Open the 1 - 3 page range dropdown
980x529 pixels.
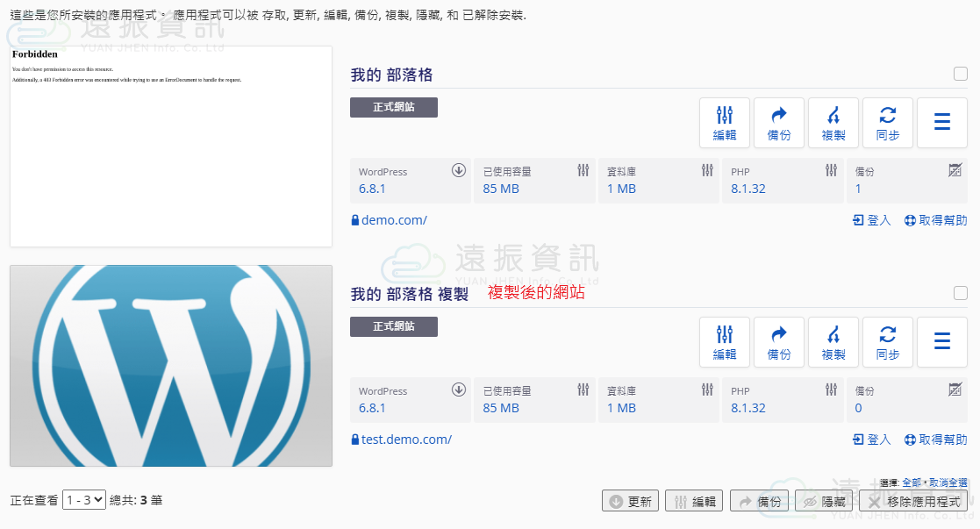click(x=83, y=500)
